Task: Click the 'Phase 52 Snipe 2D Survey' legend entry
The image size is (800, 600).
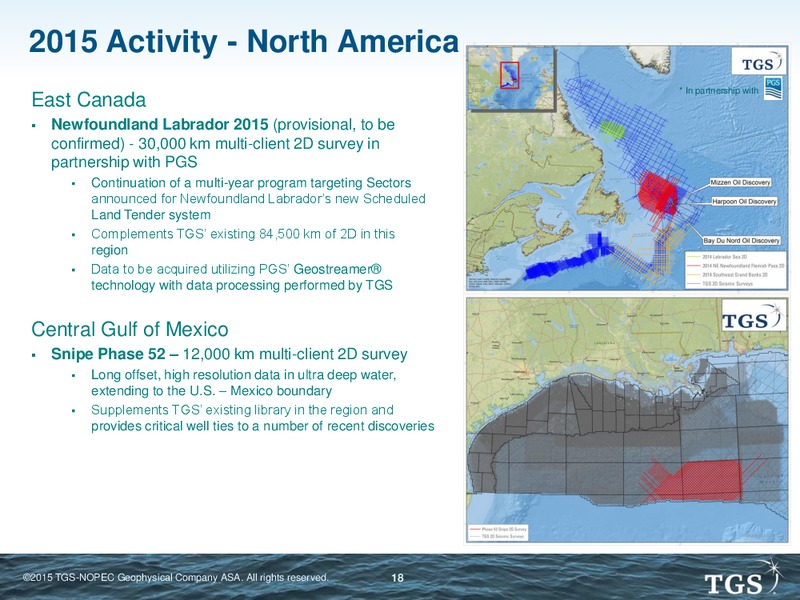Action: [x=498, y=530]
